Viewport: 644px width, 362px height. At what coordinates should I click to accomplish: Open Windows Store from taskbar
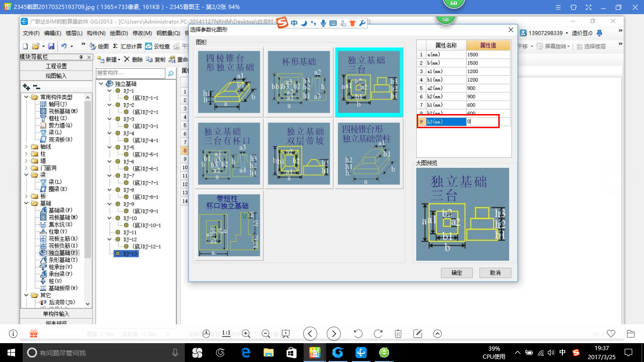(291, 352)
